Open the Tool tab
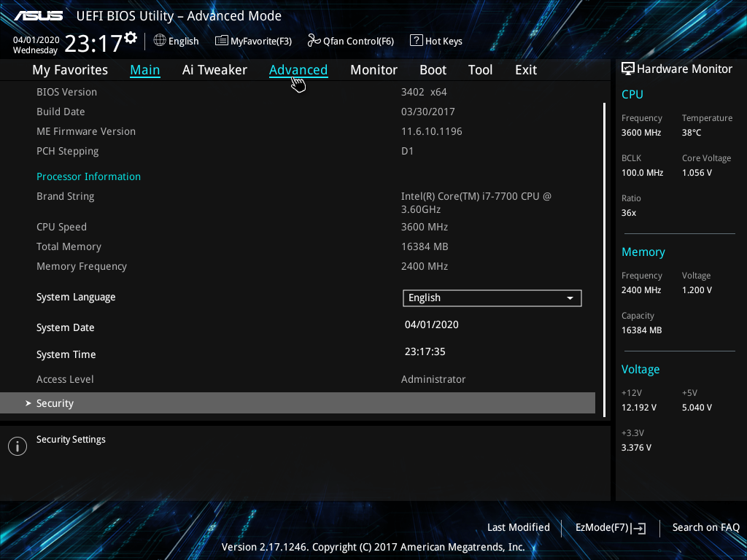Screen dimensions: 747x560 480,70
